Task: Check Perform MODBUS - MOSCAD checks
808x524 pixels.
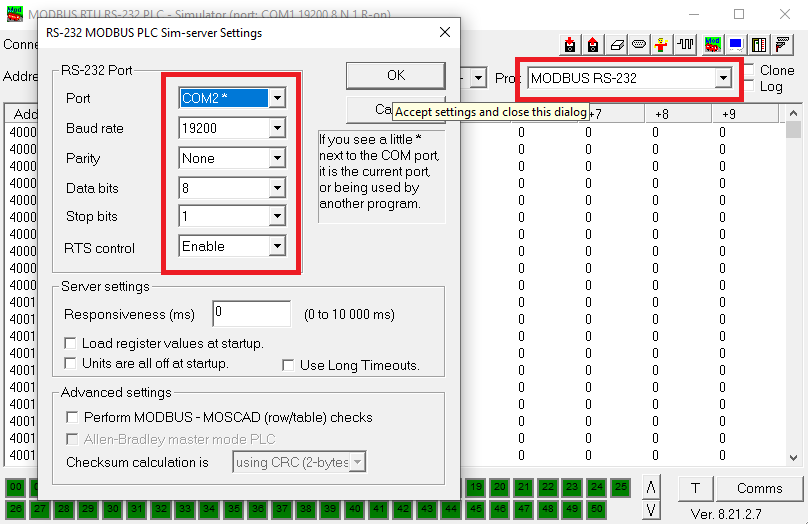Action: (72, 417)
